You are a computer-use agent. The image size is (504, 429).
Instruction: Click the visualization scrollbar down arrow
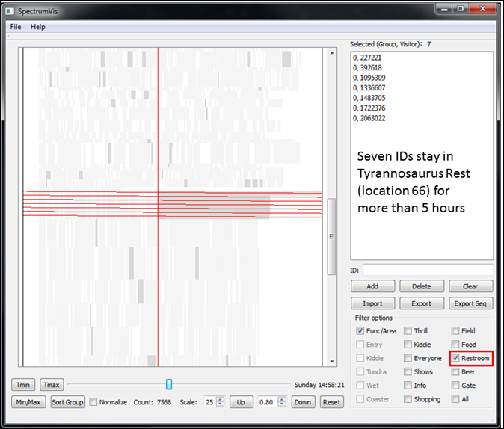click(333, 362)
